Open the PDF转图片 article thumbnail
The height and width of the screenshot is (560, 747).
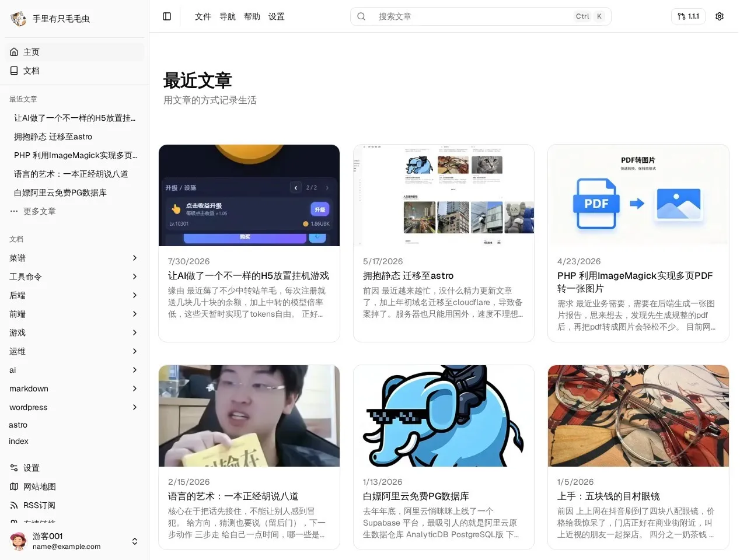638,195
